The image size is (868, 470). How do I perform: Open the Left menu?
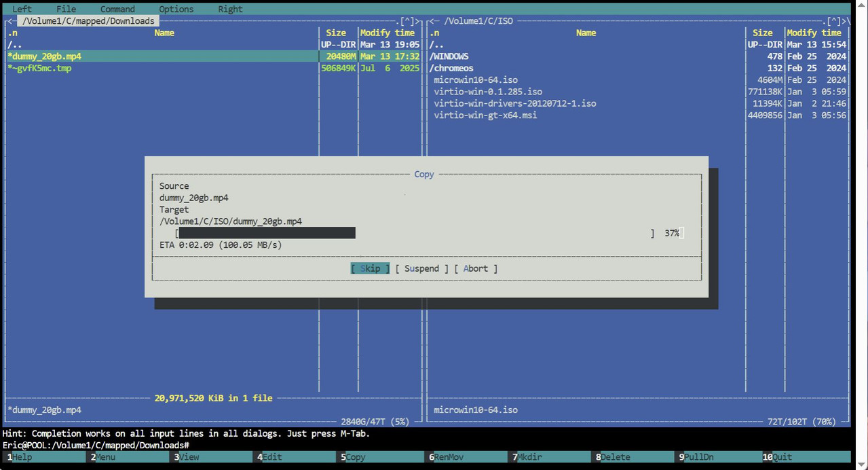(x=22, y=9)
